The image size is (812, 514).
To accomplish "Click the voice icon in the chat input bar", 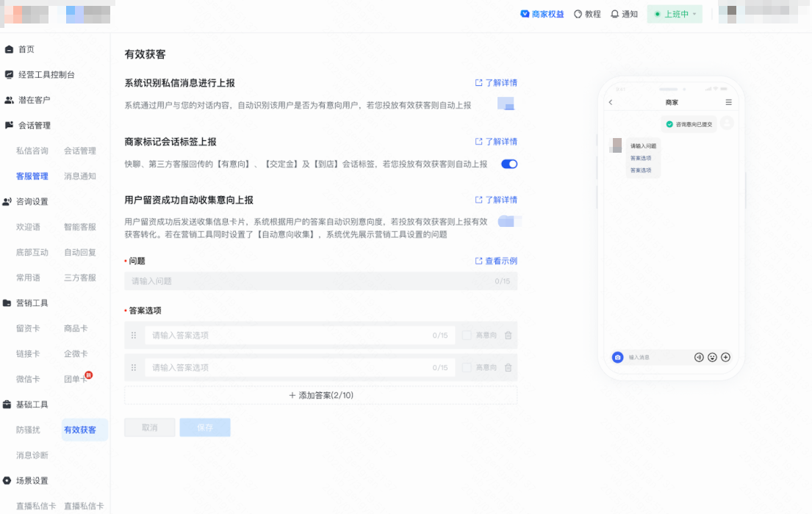I will click(x=699, y=358).
